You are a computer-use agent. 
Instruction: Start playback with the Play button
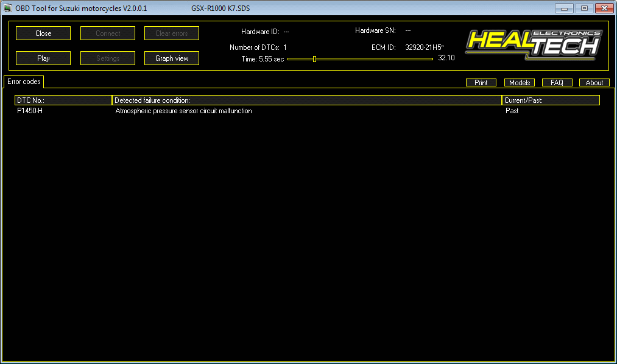43,58
